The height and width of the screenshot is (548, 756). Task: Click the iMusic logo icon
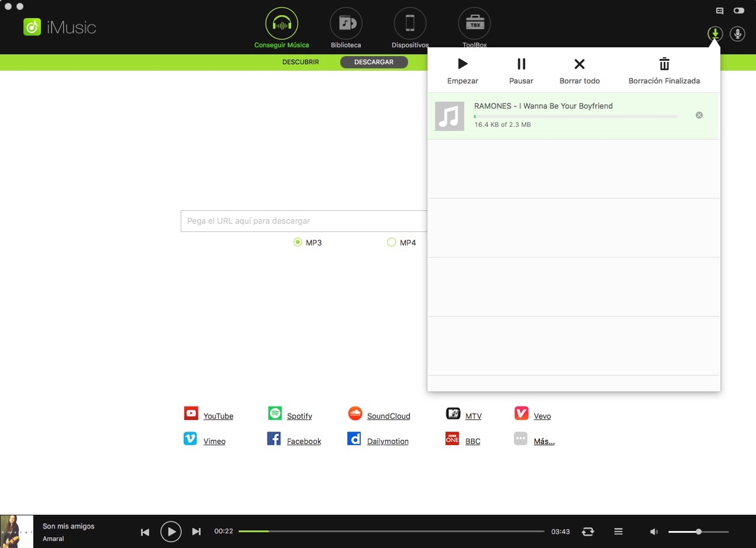tap(32, 27)
